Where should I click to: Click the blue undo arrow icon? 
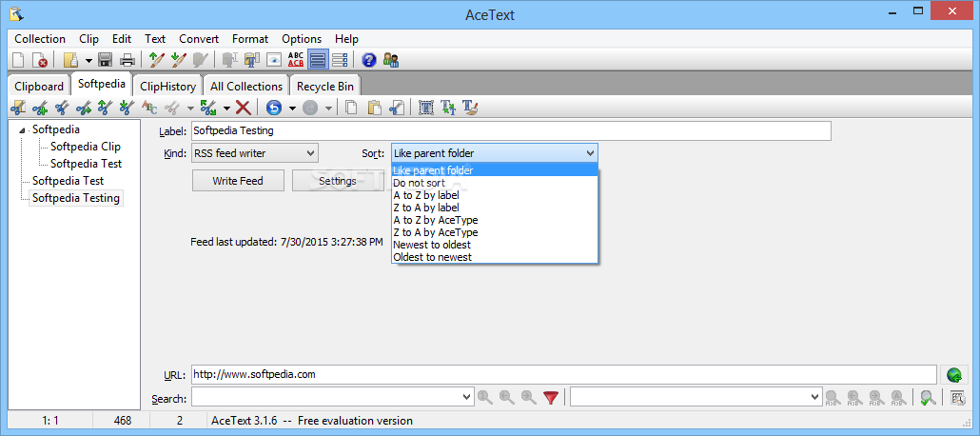point(274,108)
